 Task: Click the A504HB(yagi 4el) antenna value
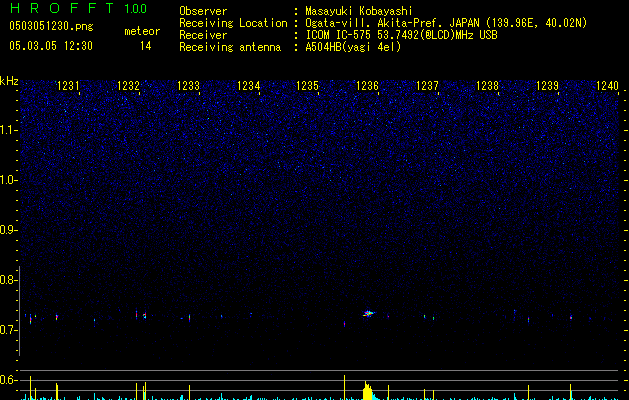pyautogui.click(x=353, y=47)
